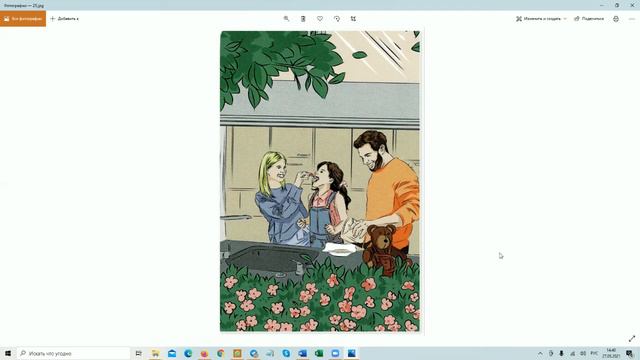
Task: Rotate the photo using the rotate icon
Action: click(x=336, y=19)
